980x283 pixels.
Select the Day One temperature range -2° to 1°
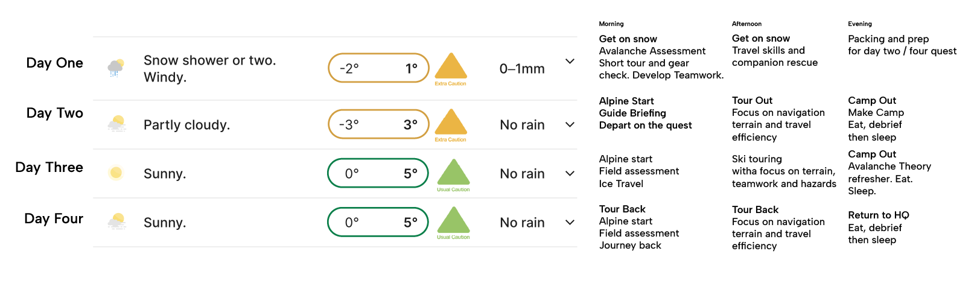pyautogui.click(x=378, y=68)
